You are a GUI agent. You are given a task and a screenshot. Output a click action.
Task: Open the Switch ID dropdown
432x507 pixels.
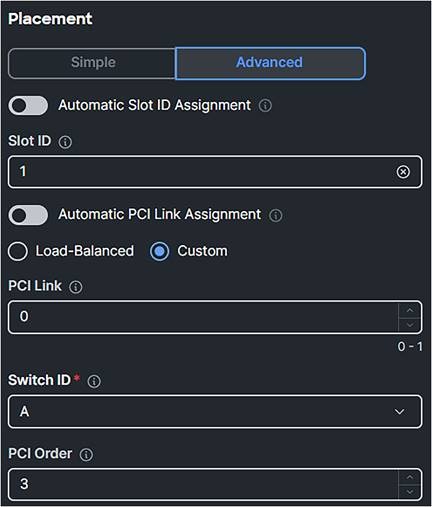pos(215,412)
